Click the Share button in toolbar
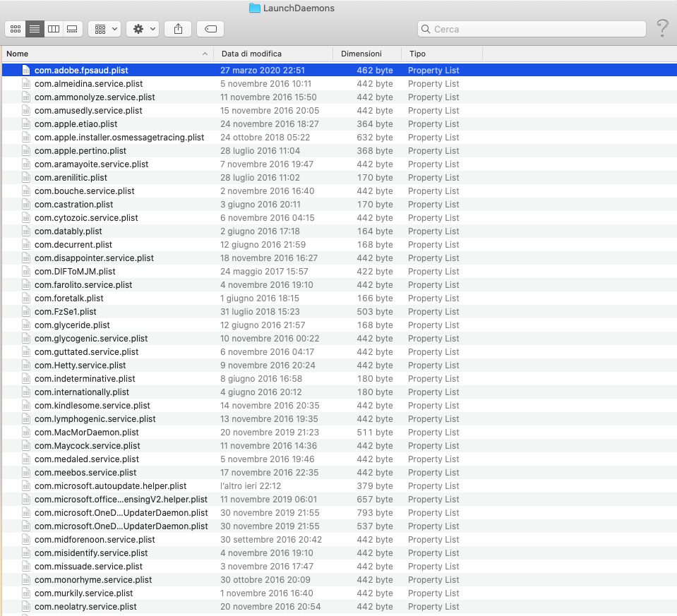 [x=178, y=29]
